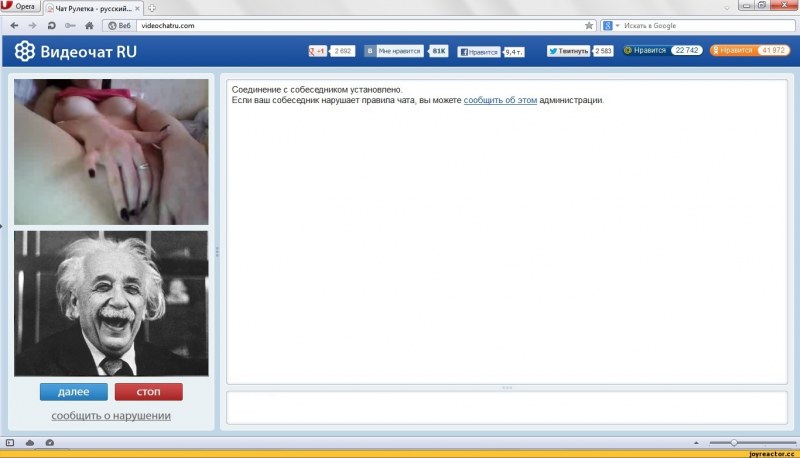The height and width of the screenshot is (458, 800).
Task: Click the horizontal splitter above message box
Action: pos(507,388)
